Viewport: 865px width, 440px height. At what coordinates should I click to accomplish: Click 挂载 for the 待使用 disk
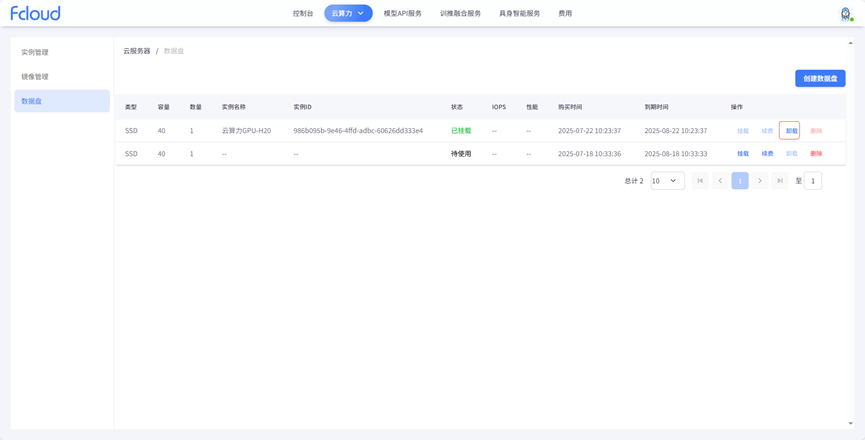coord(743,154)
